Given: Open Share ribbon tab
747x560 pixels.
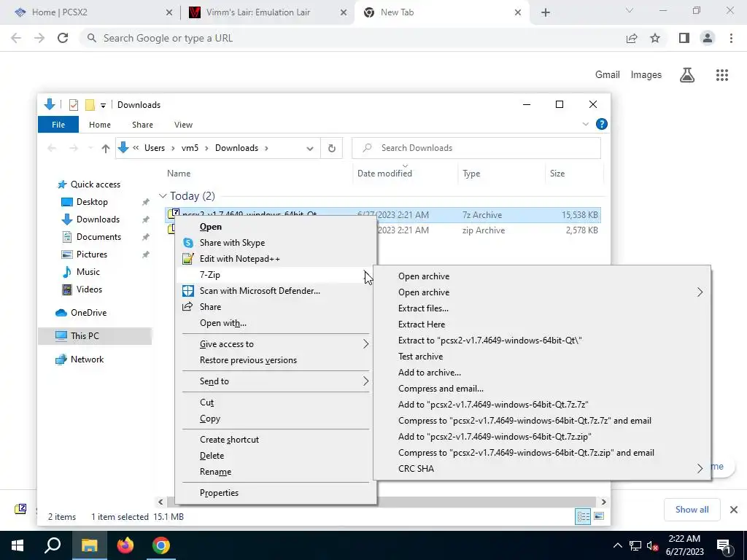Looking at the screenshot, I should 142,124.
